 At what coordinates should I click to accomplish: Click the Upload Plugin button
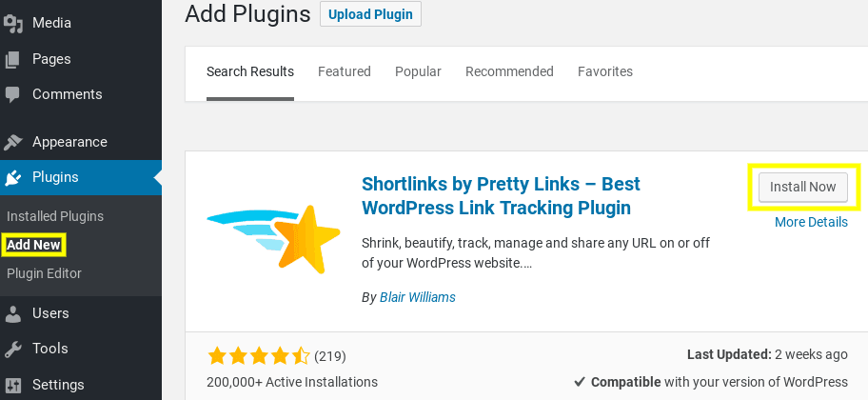pos(370,14)
